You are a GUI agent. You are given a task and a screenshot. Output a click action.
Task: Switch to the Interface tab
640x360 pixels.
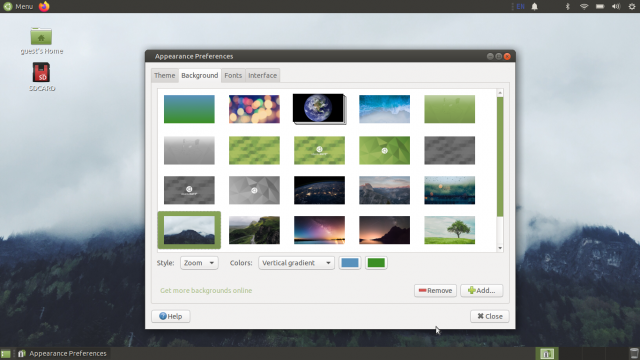click(x=262, y=76)
